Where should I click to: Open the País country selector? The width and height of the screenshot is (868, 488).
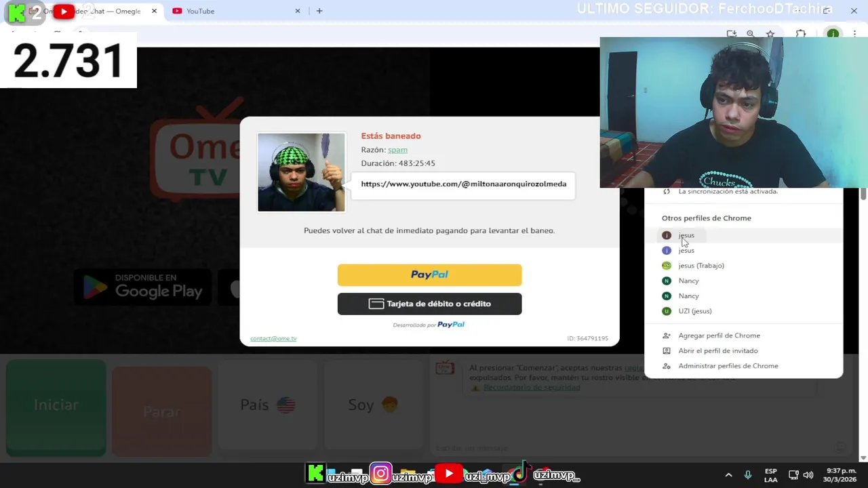268,405
